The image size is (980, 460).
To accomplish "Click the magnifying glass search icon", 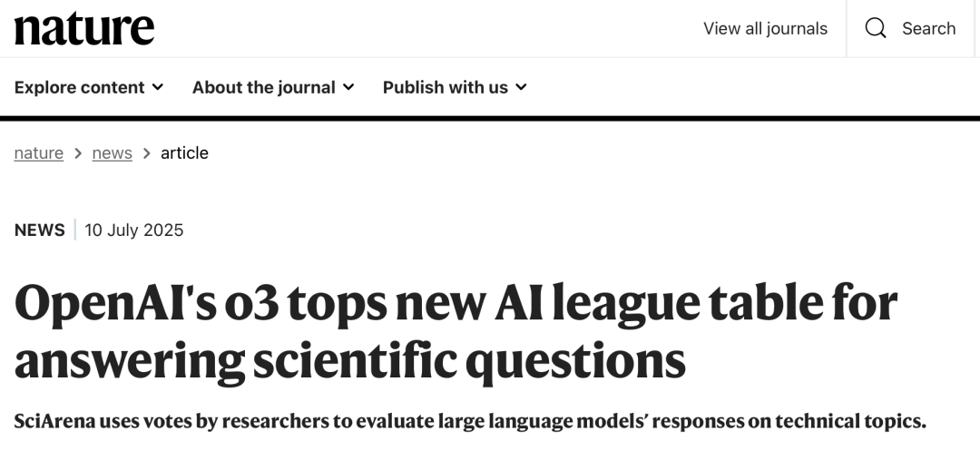I will coord(876,28).
